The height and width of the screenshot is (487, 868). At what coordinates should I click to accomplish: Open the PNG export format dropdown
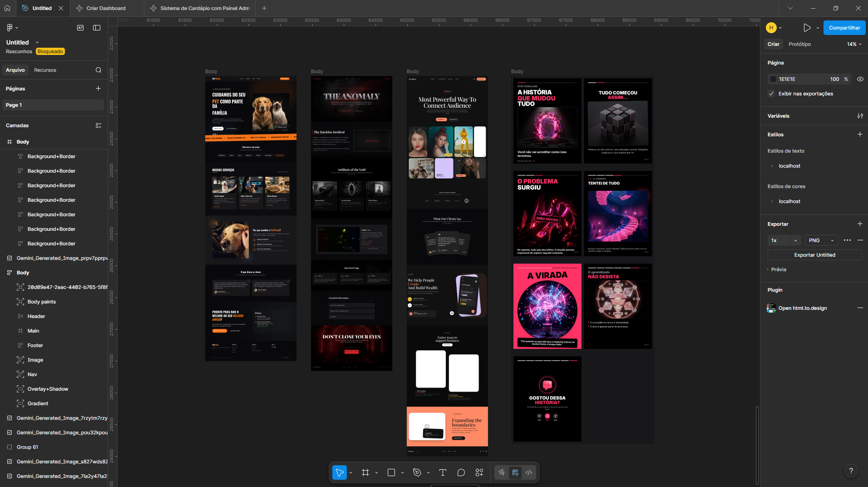tap(821, 240)
